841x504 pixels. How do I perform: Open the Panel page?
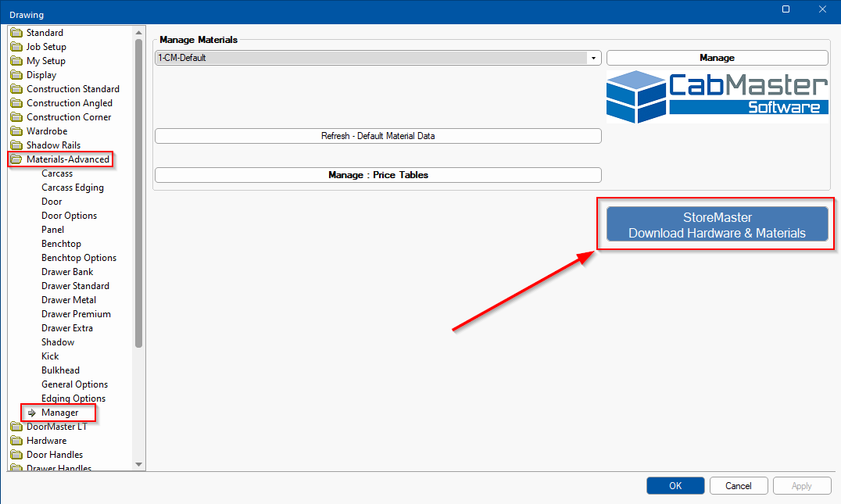(x=52, y=230)
